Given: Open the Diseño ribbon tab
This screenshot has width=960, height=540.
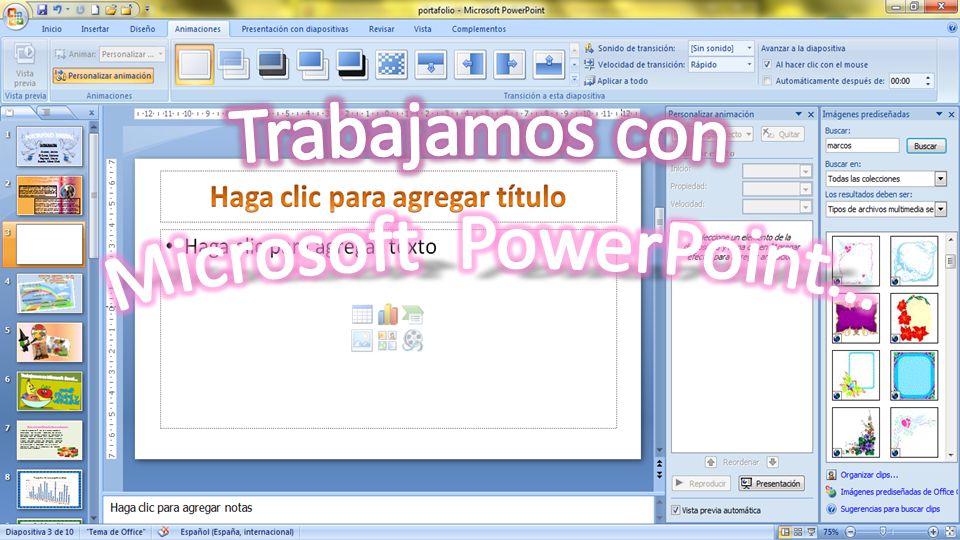Looking at the screenshot, I should click(x=142, y=29).
